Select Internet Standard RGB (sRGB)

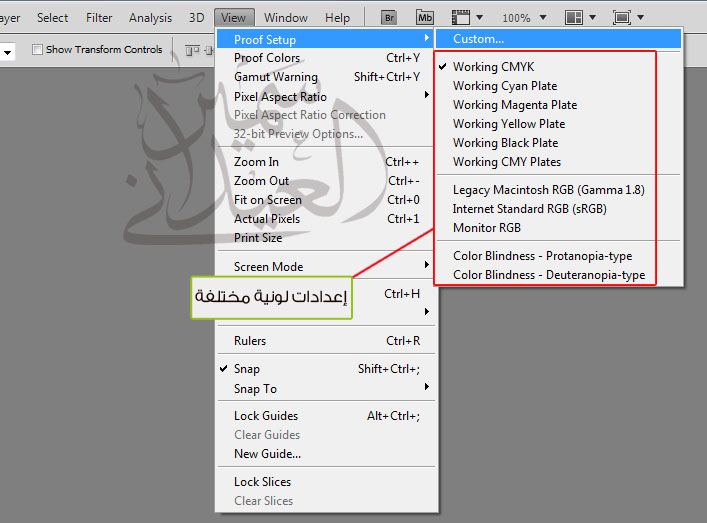[x=529, y=209]
